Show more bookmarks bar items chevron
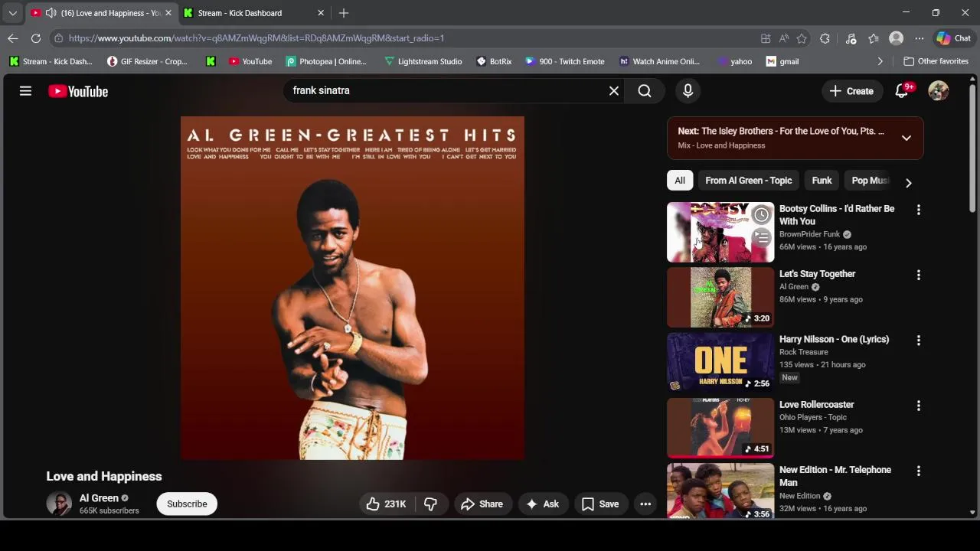980x551 pixels. coord(880,61)
